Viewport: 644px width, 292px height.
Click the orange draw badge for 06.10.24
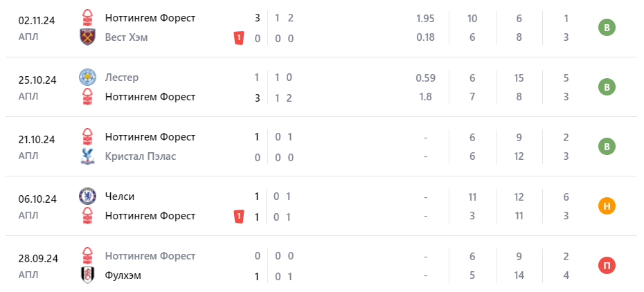click(x=607, y=206)
